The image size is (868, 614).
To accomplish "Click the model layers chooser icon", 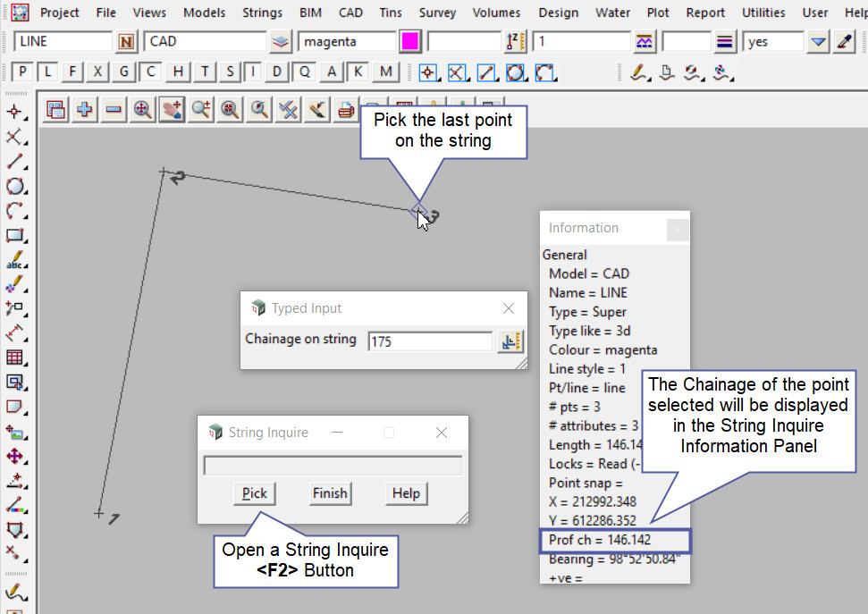I will pos(281,42).
